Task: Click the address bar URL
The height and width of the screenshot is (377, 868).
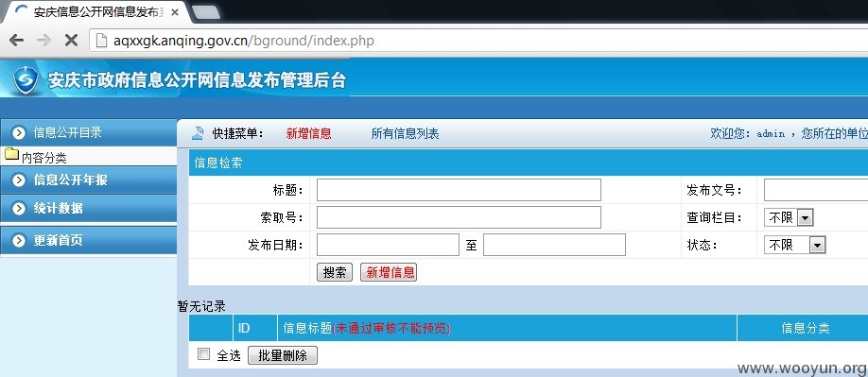Action: 244,41
